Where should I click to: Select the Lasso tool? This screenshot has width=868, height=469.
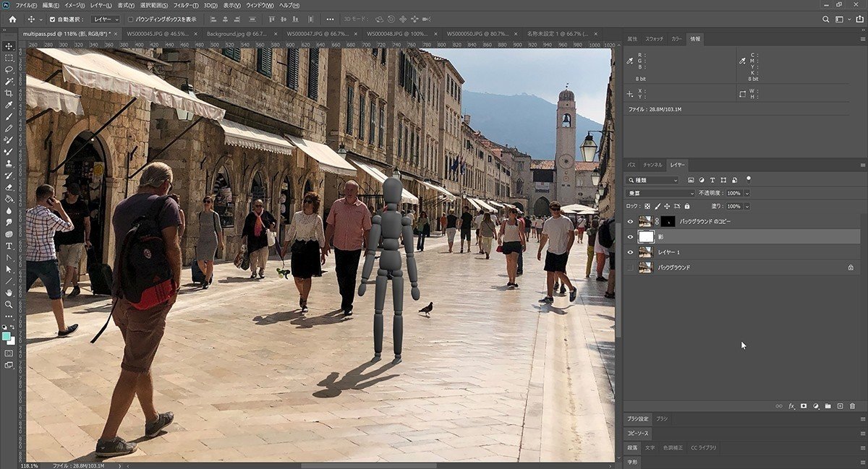tap(9, 69)
